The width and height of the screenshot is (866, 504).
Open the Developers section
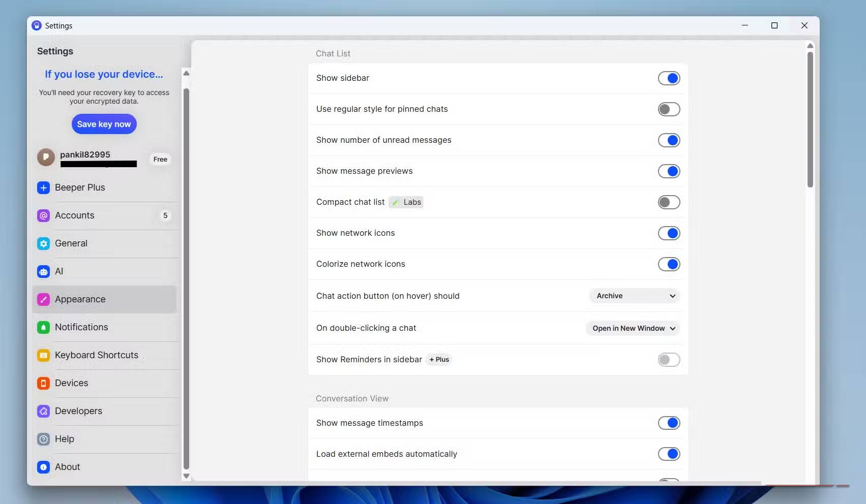click(78, 411)
